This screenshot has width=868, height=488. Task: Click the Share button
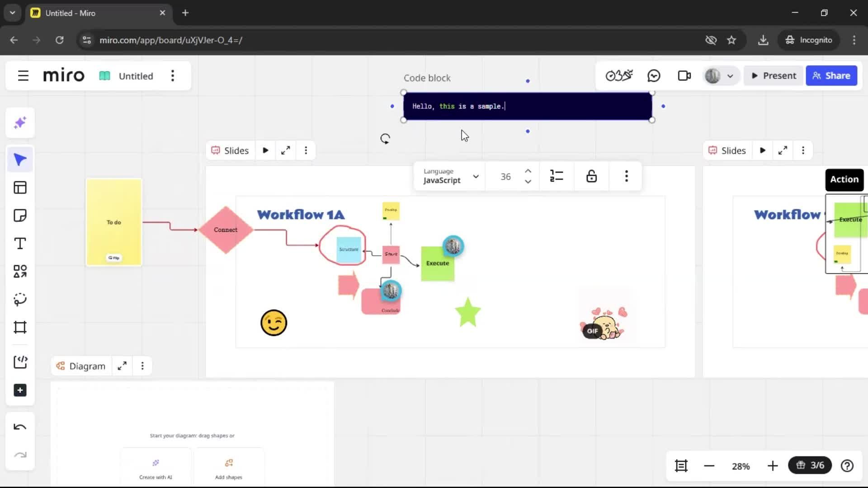coord(831,75)
